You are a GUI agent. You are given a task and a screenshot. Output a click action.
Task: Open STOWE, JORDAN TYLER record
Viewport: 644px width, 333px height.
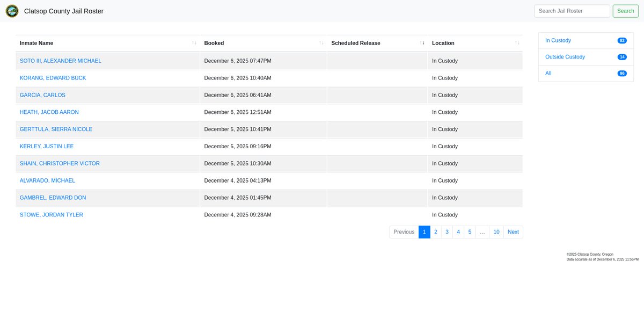pos(52,215)
